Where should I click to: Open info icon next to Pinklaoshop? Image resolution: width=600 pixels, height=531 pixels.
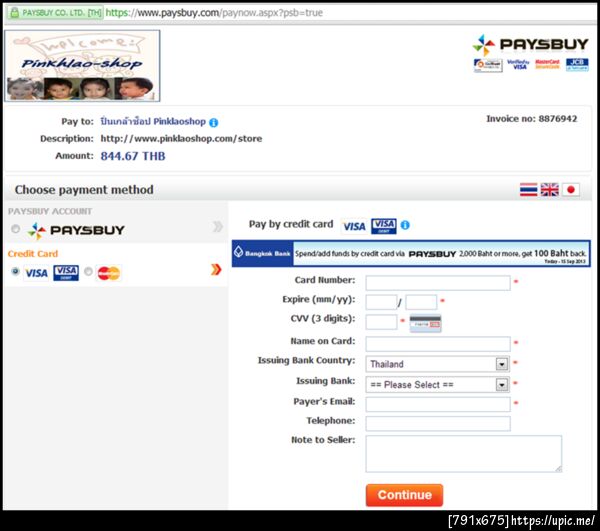click(x=214, y=122)
